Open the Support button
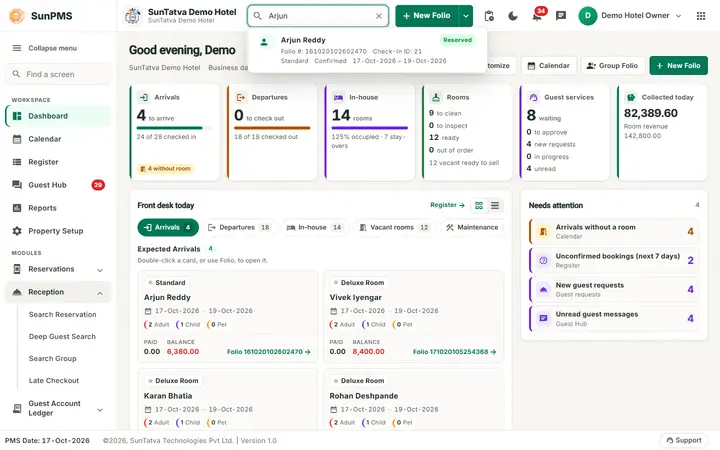 coord(684,440)
